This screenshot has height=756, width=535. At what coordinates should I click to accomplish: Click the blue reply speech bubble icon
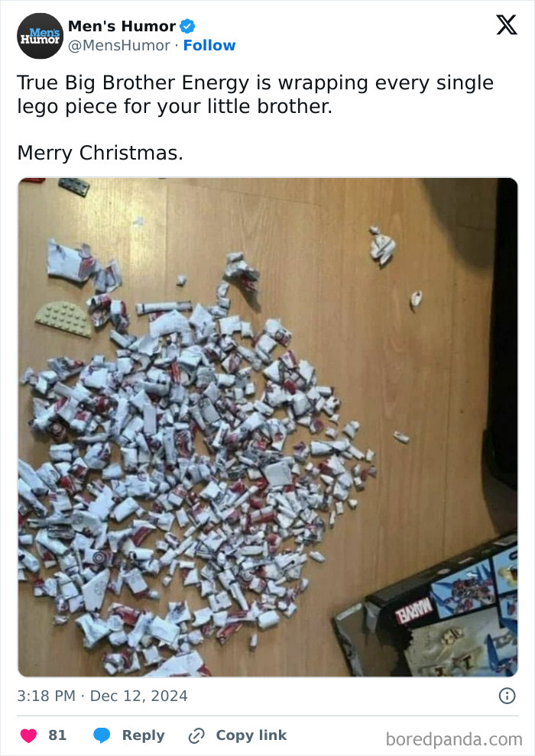102,735
